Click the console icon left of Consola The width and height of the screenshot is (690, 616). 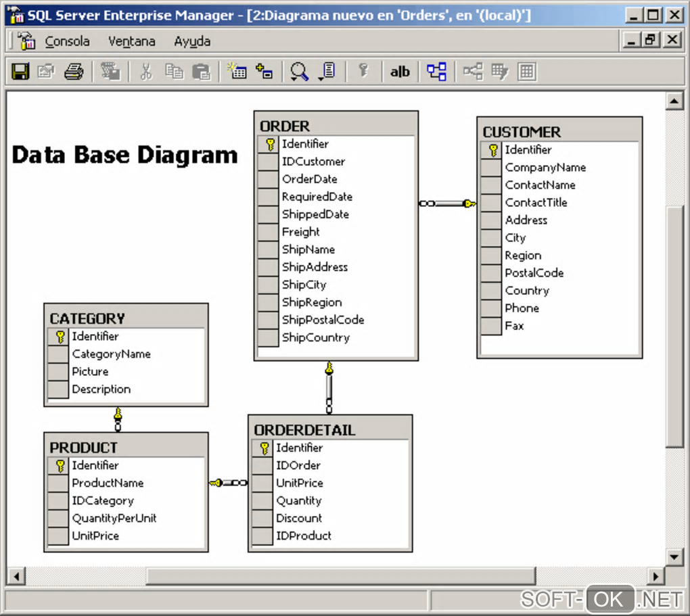point(27,41)
